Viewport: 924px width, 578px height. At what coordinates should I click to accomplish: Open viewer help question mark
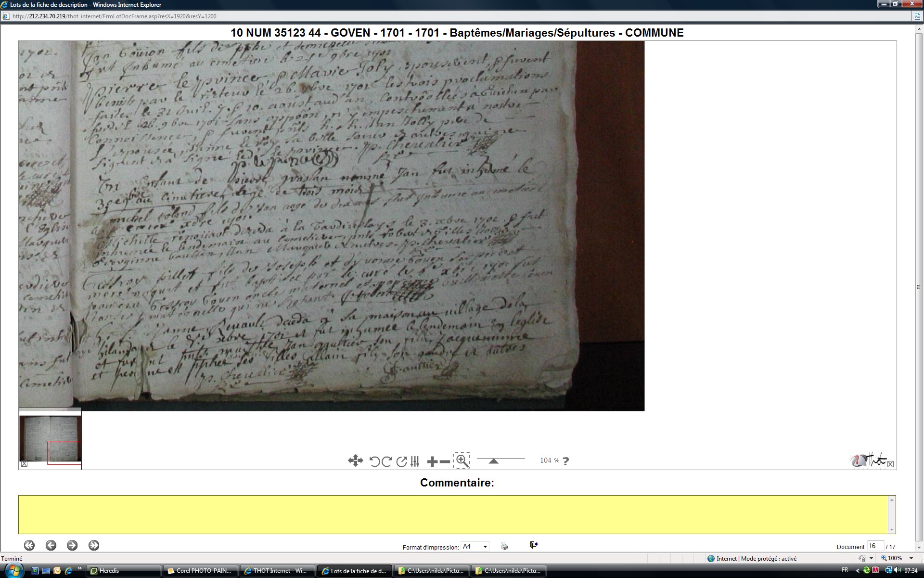coord(566,461)
